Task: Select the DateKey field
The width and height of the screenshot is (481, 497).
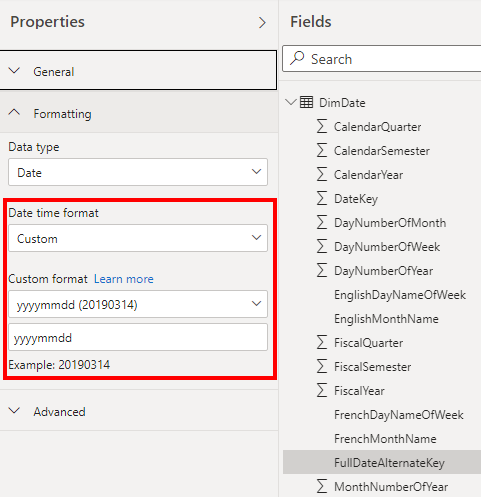Action: point(356,199)
